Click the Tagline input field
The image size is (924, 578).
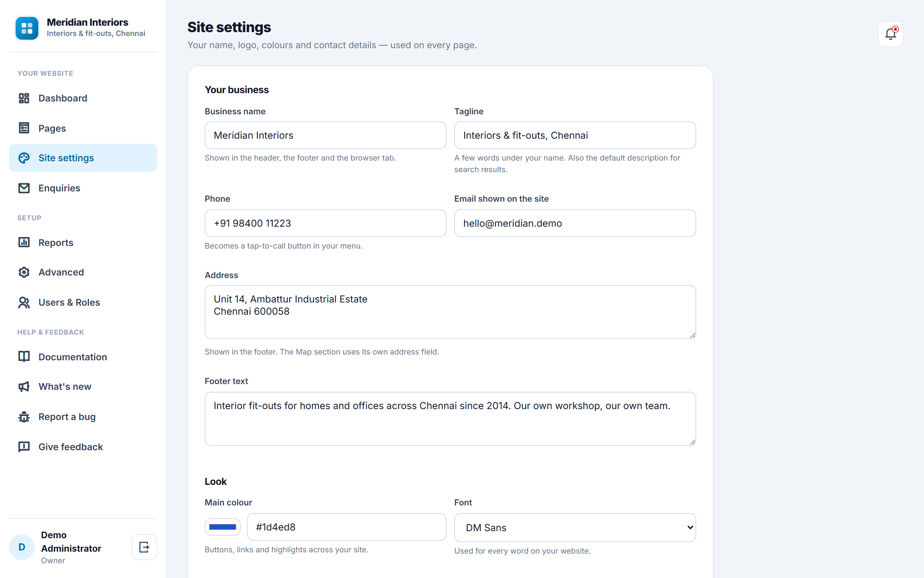(575, 135)
